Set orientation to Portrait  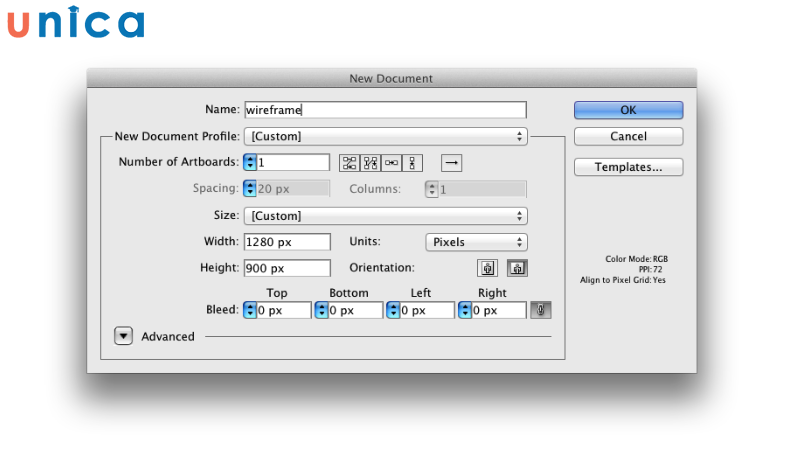pos(487,268)
